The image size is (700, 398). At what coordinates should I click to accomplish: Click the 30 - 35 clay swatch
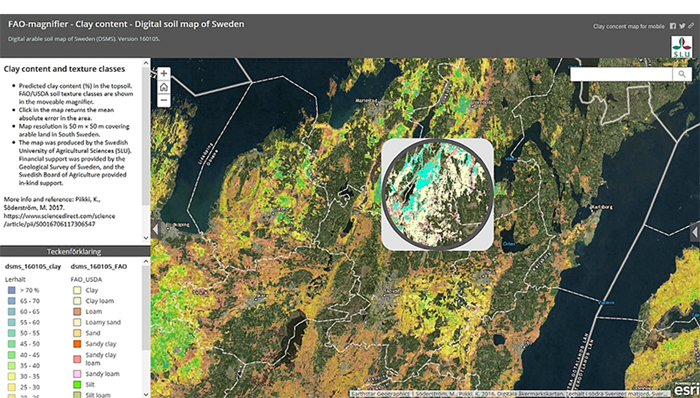point(12,376)
